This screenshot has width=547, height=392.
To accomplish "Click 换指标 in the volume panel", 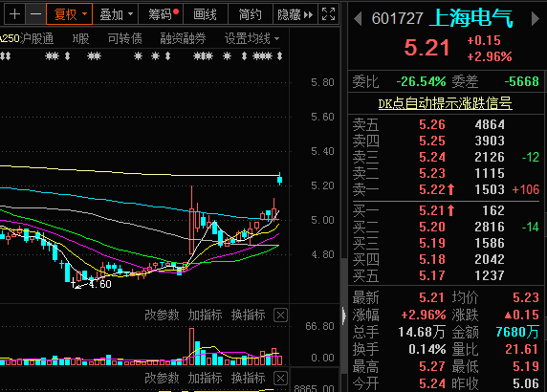I will [x=249, y=315].
